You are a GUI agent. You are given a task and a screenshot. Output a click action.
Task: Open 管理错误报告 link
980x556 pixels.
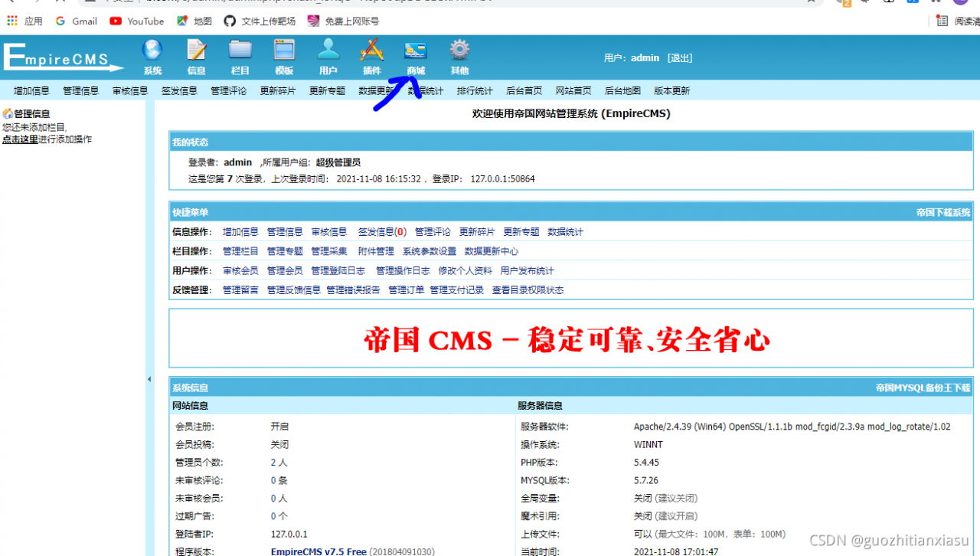[x=353, y=289]
